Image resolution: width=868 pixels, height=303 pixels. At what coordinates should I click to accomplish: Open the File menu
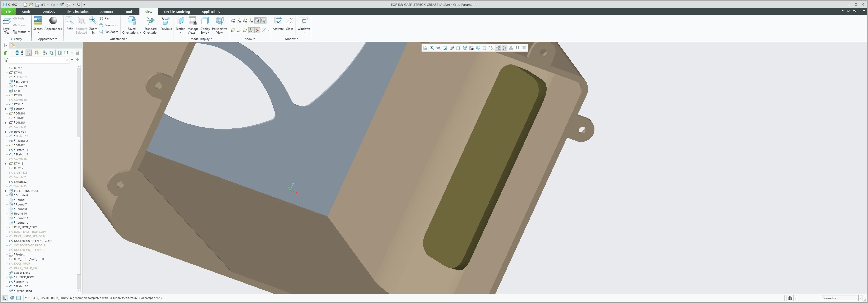click(8, 12)
